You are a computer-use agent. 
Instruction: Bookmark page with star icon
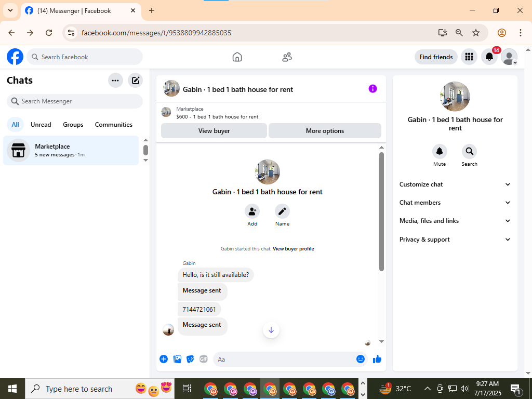coord(476,33)
